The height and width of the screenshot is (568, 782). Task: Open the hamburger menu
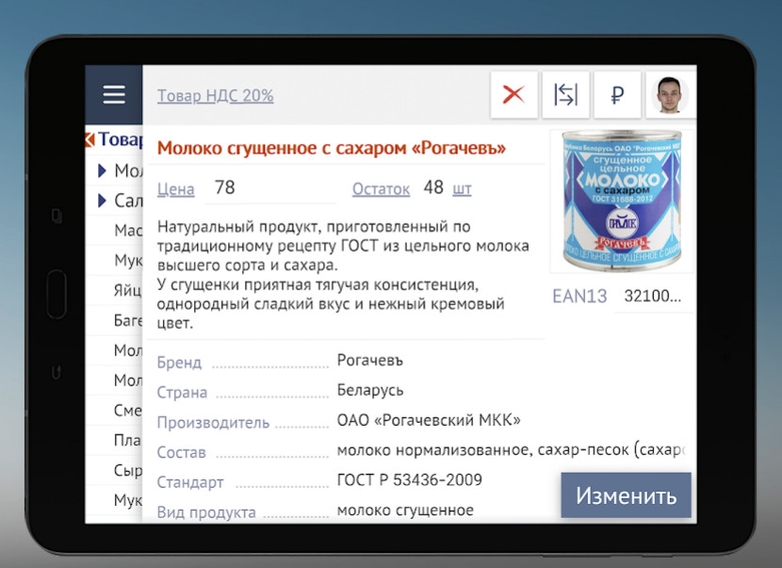tap(114, 95)
